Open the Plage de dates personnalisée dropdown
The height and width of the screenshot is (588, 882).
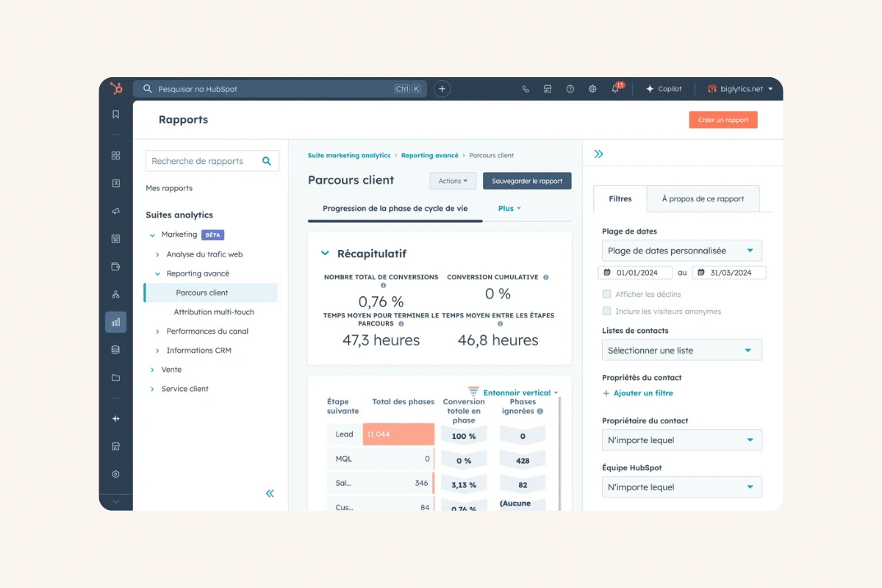(681, 250)
